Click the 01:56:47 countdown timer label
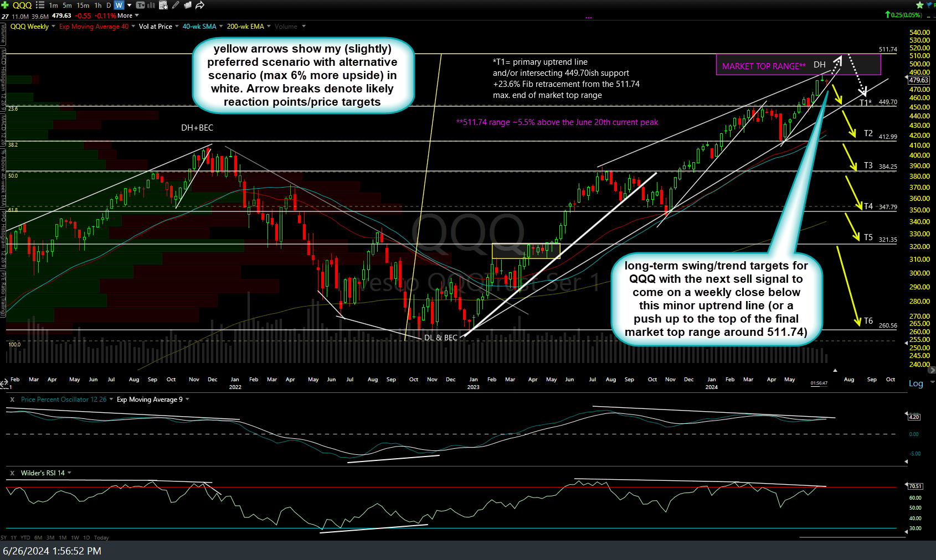 coord(819,383)
